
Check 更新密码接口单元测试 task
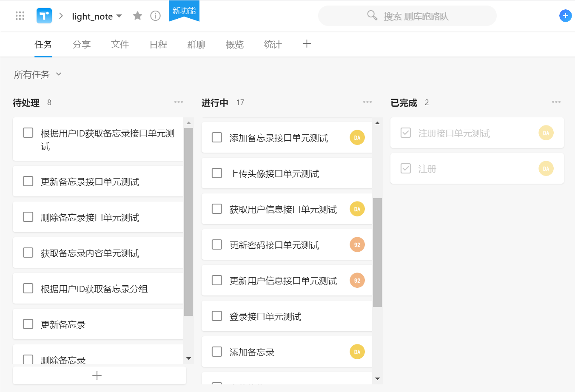point(217,244)
